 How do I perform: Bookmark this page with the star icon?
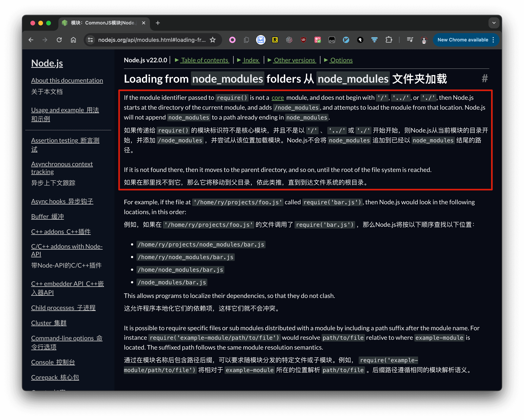point(213,40)
